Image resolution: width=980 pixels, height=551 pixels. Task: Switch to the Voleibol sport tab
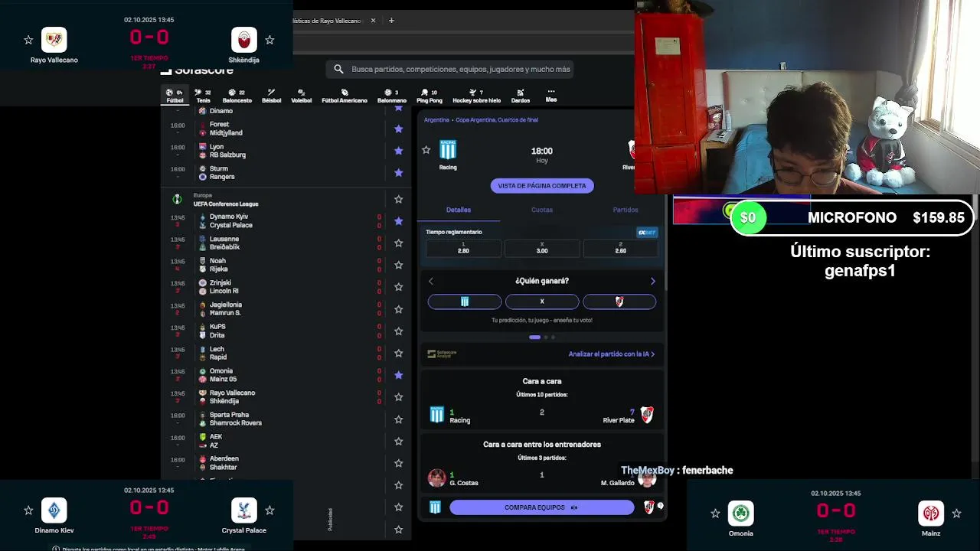click(301, 96)
